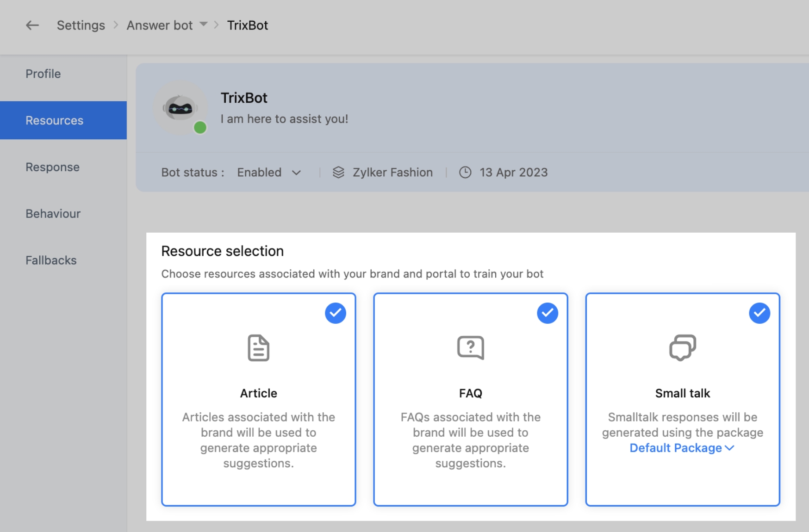Click the back arrow icon

coord(32,25)
